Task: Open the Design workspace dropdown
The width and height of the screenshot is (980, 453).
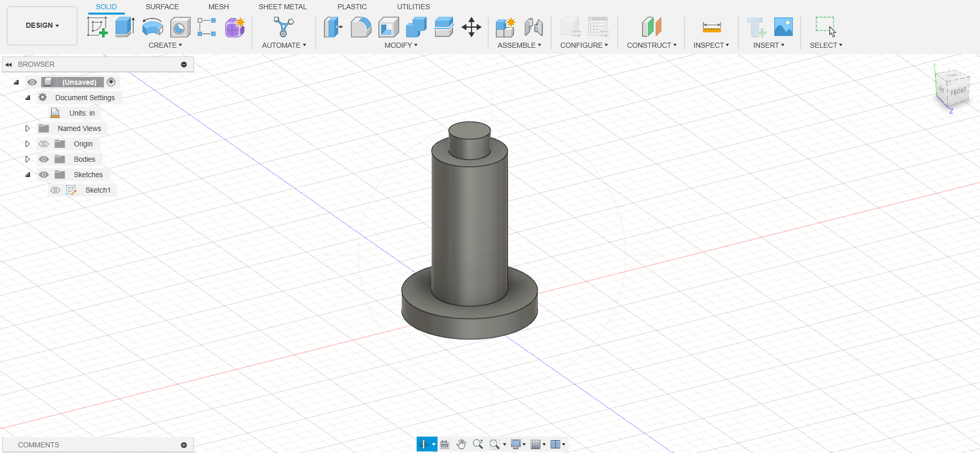Action: pos(42,26)
